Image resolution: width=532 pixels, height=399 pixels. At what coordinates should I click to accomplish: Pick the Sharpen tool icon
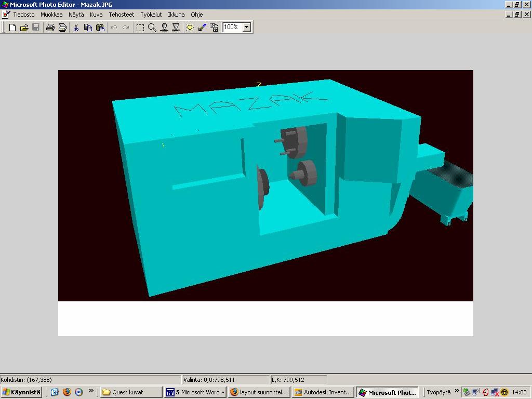(176, 28)
